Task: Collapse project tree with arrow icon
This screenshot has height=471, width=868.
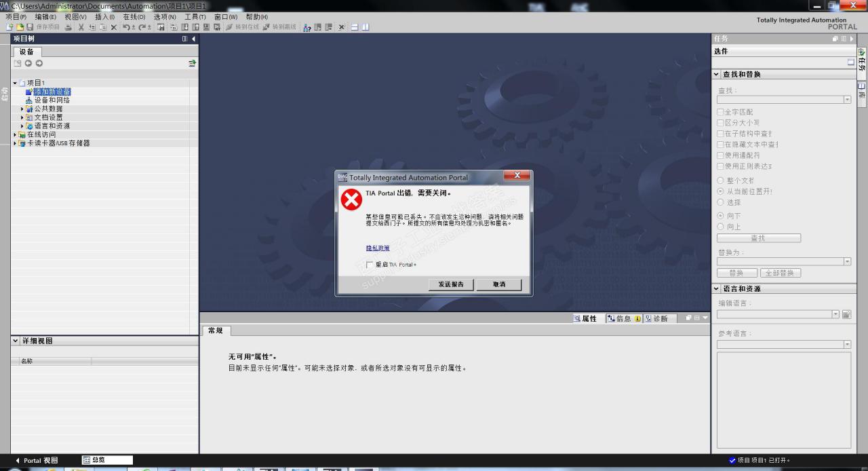Action: point(193,39)
